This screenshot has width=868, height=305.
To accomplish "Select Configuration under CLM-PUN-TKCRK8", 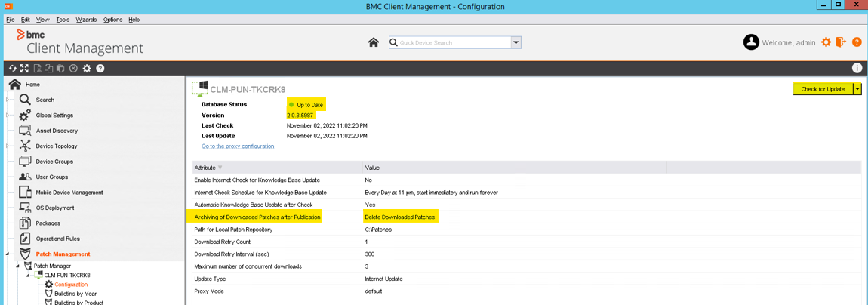I will click(x=71, y=285).
